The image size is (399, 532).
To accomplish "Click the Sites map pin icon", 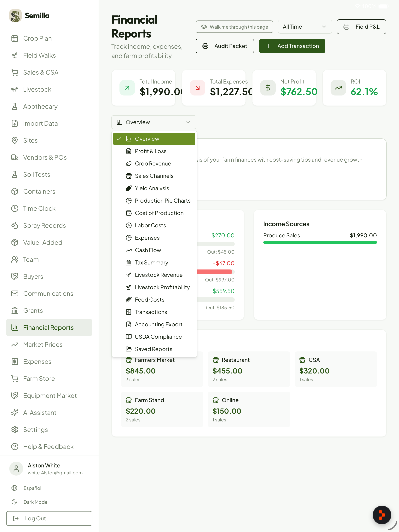I will tap(15, 141).
